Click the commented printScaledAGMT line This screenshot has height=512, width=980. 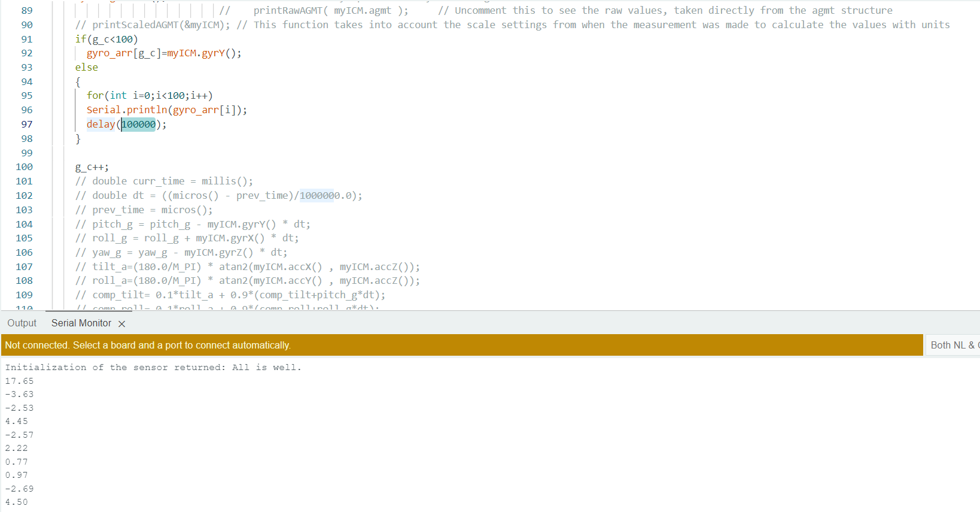512,25
